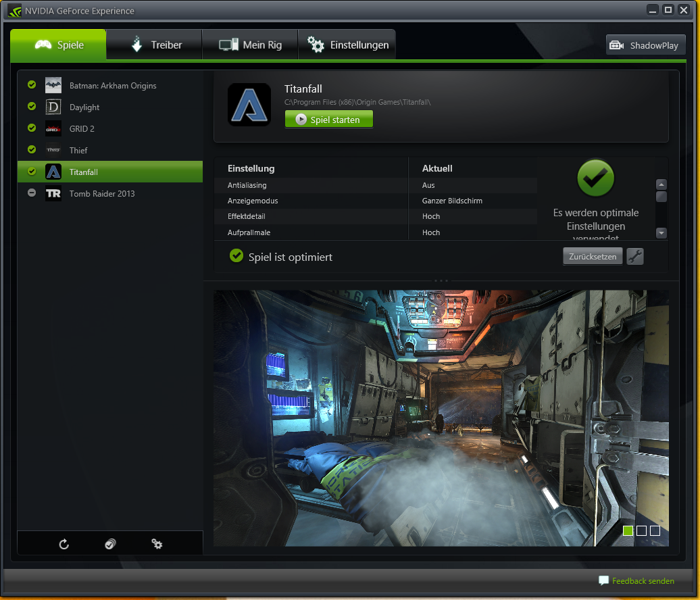Click the Batman game icon

(x=53, y=85)
